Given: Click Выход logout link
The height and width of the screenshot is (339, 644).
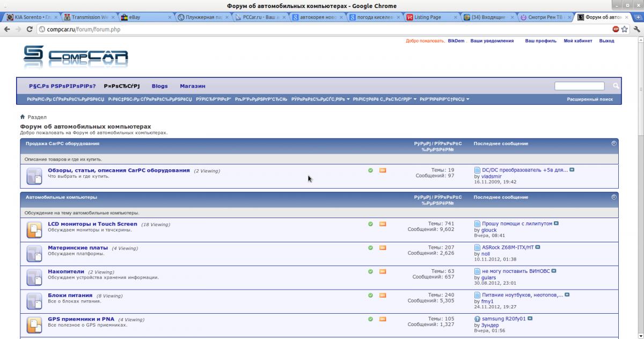Looking at the screenshot, I should [x=606, y=41].
